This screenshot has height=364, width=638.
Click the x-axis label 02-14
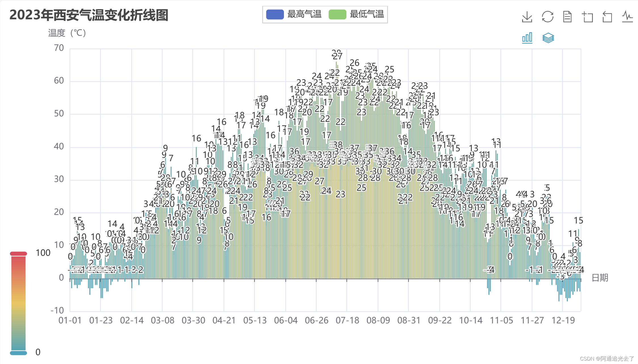(132, 320)
